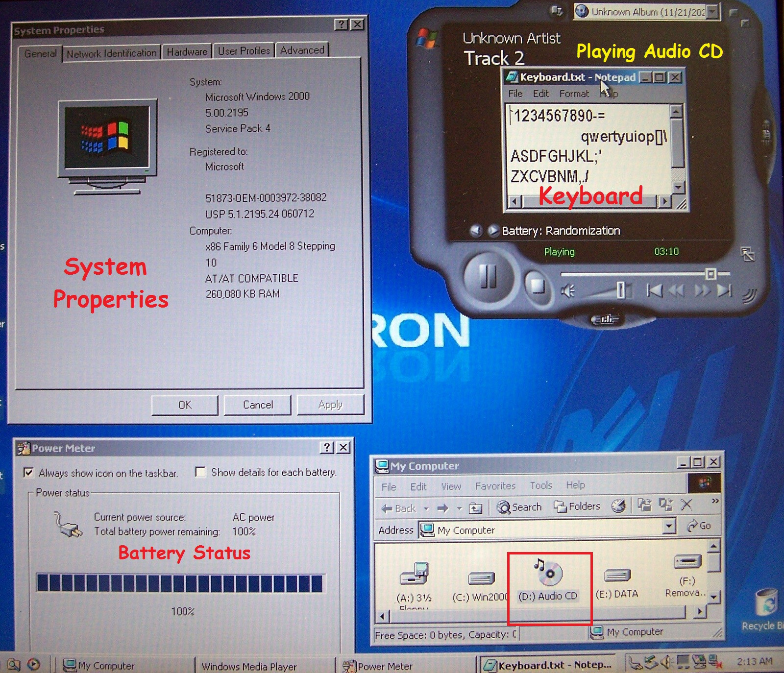Show previous visualization in Media Player

pos(475,230)
